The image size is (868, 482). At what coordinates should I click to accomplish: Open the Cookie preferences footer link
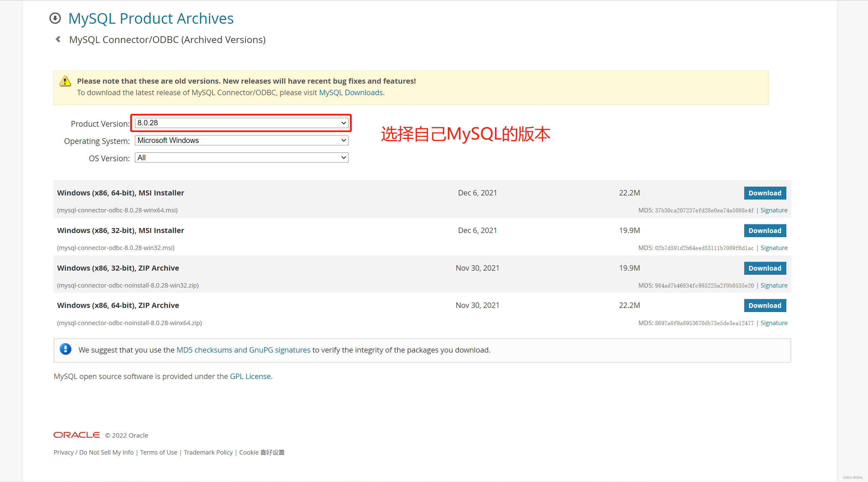click(262, 452)
